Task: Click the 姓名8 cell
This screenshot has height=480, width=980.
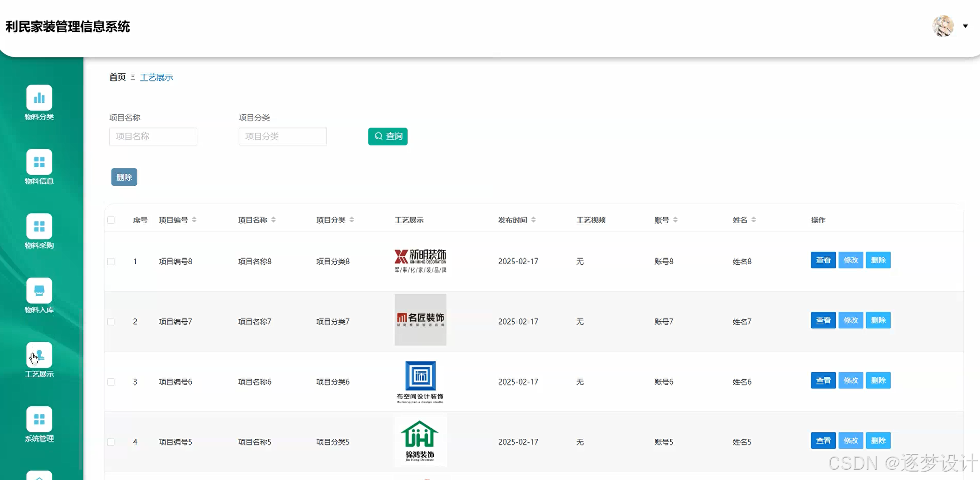Action: (742, 261)
